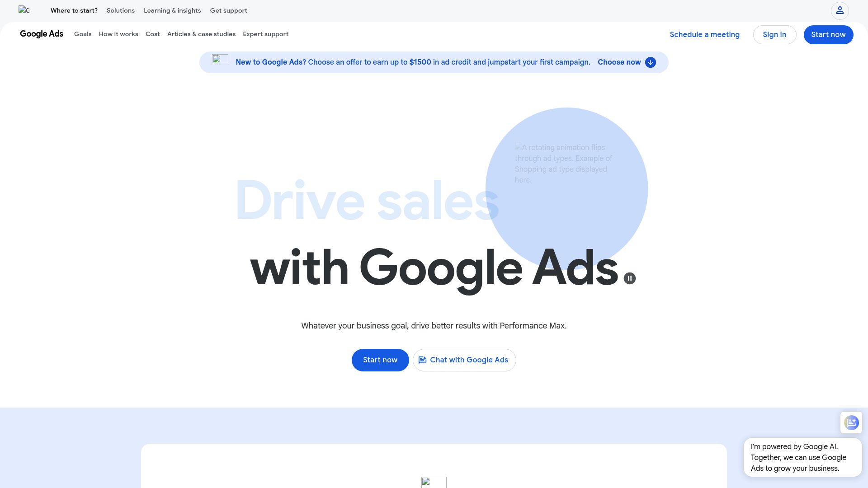The image size is (868, 488).
Task: Click the Google AI message bubble
Action: [x=802, y=457]
